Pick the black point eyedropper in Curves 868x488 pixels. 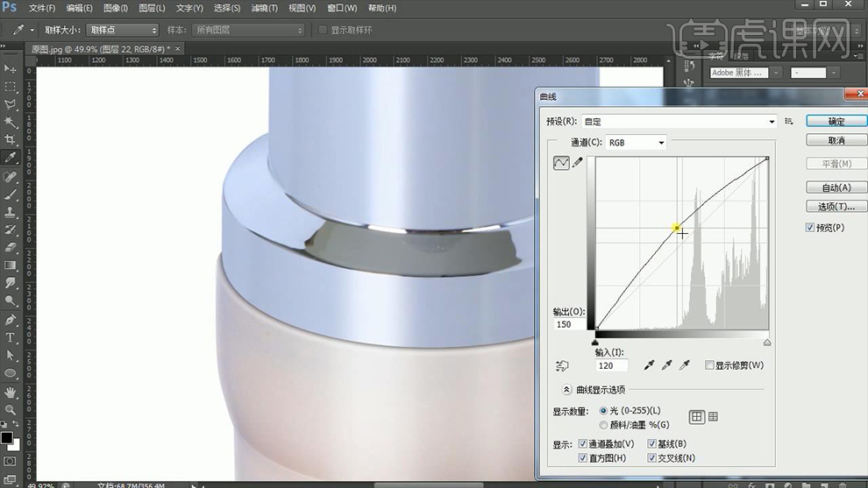coord(650,365)
